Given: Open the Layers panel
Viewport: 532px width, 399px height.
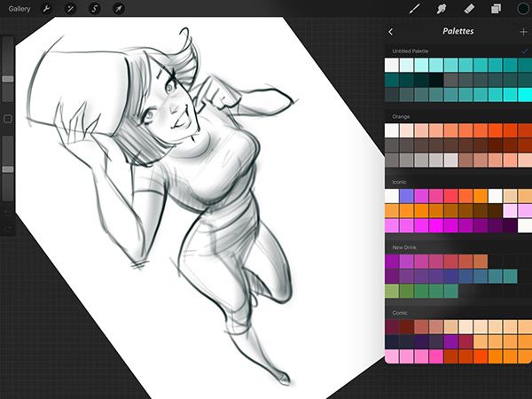Looking at the screenshot, I should (497, 9).
